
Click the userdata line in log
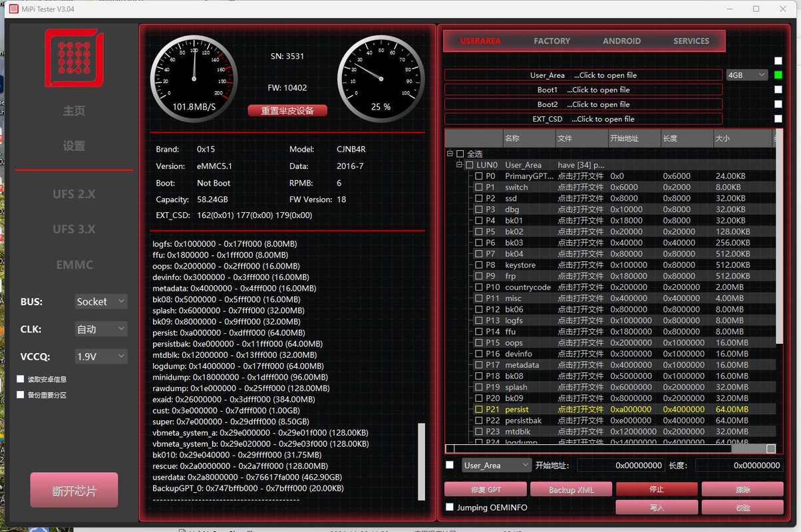point(247,477)
